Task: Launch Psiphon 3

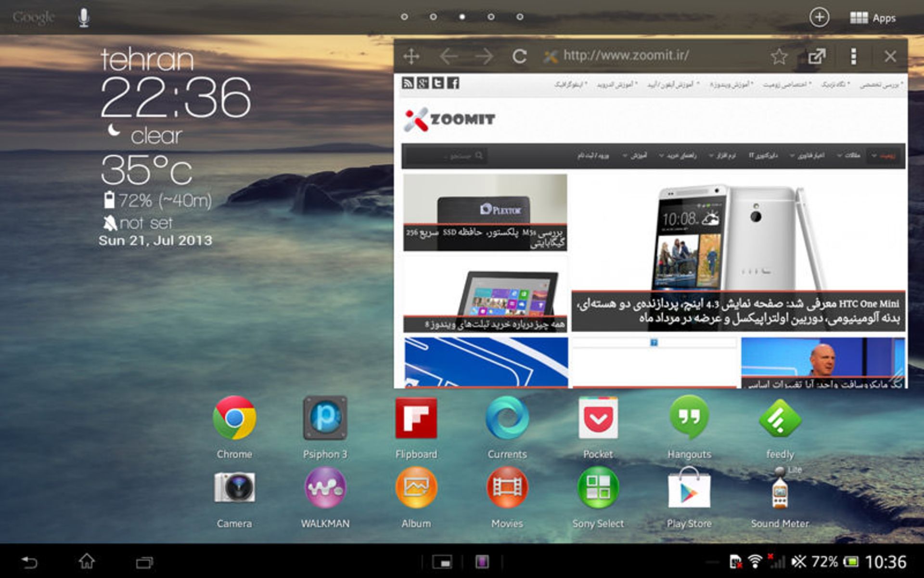Action: pos(325,418)
